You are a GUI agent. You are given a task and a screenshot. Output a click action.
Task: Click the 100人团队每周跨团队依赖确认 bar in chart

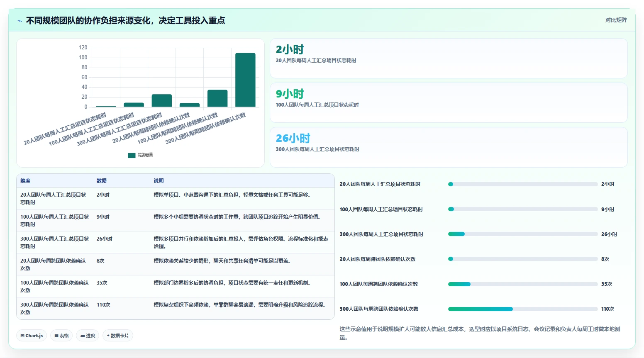coord(217,98)
